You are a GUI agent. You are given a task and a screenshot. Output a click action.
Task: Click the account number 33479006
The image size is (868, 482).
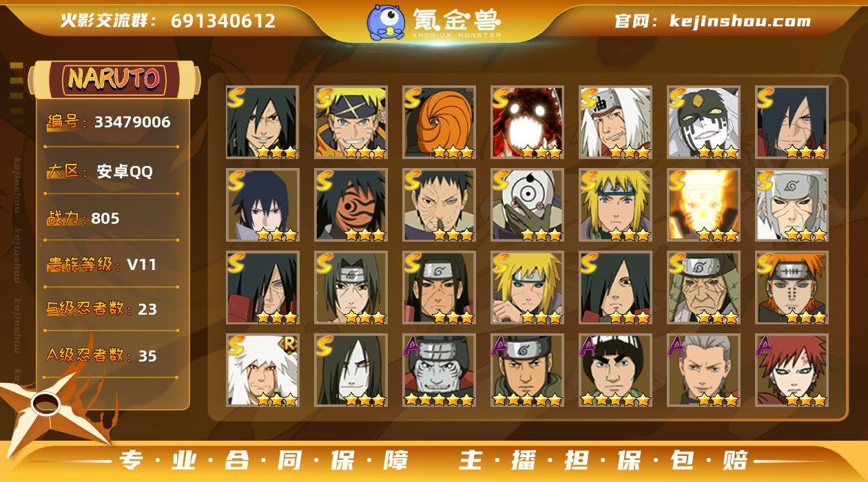point(132,123)
